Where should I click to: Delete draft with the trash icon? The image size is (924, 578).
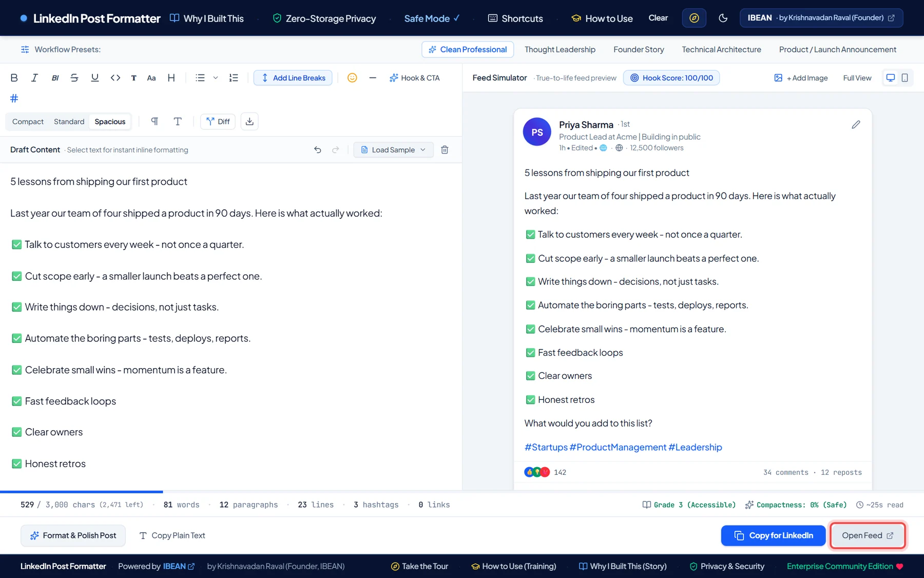pyautogui.click(x=445, y=150)
